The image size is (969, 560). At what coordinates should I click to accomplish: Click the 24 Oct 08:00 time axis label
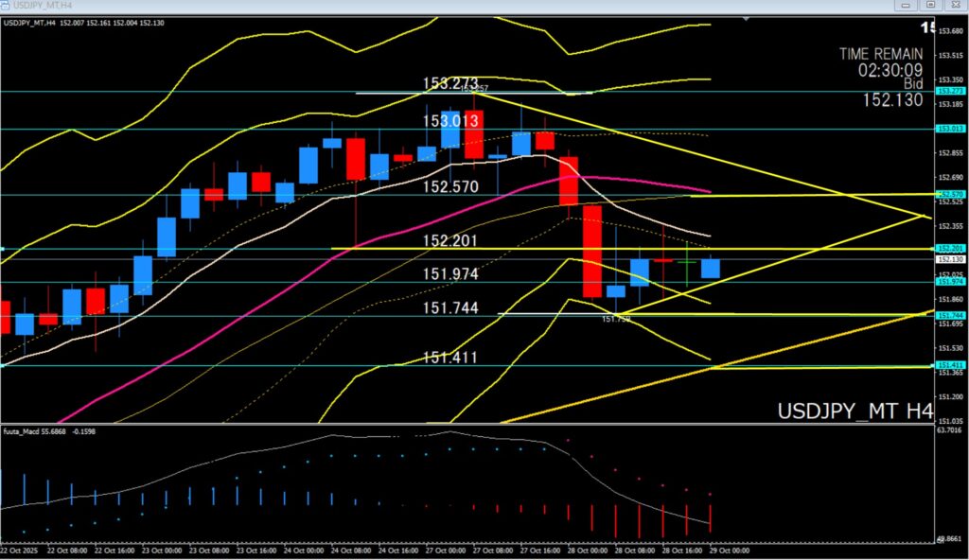(353, 550)
